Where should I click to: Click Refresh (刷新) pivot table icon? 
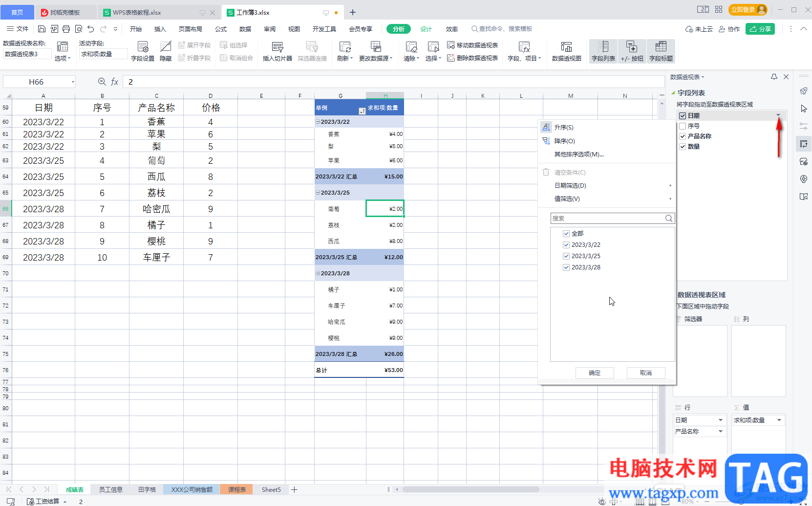click(x=344, y=51)
